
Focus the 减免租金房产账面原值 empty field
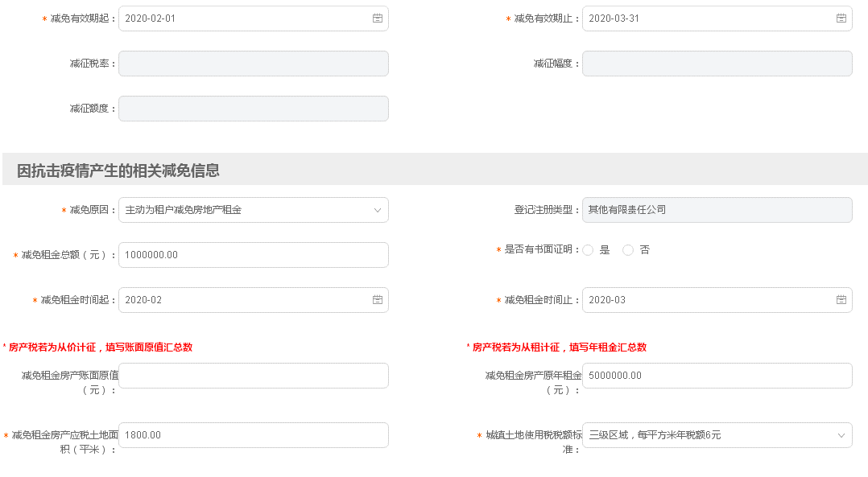(x=253, y=376)
